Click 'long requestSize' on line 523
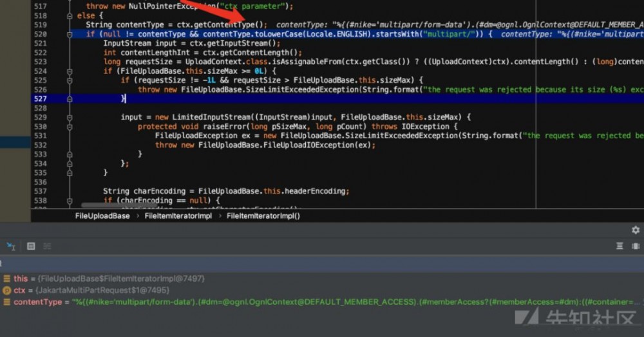The height and width of the screenshot is (337, 644). (142, 62)
